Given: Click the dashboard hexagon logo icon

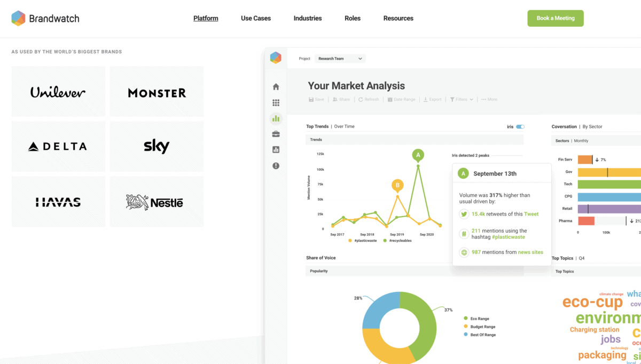Looking at the screenshot, I should coord(276,58).
